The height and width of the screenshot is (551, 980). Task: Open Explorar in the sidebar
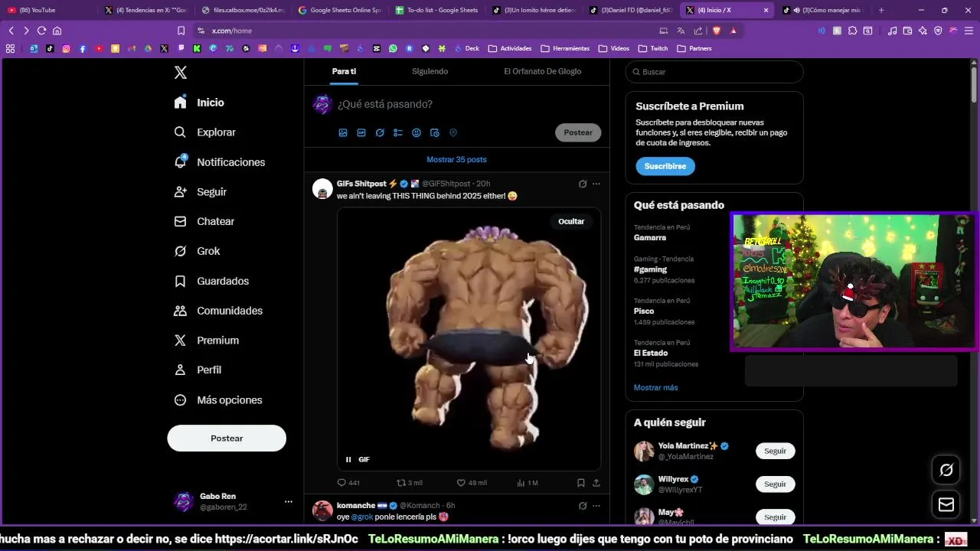pyautogui.click(x=205, y=132)
